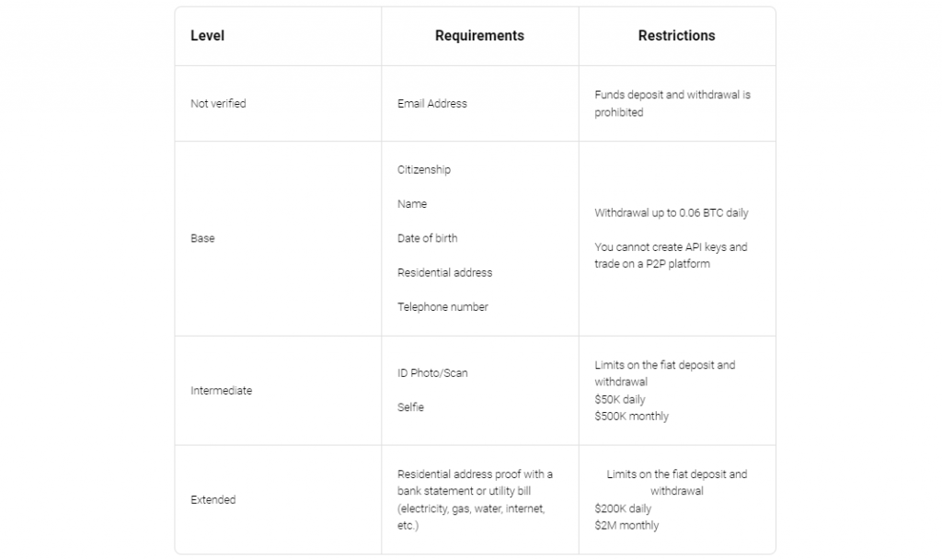Click the Base level cell

tap(202, 238)
